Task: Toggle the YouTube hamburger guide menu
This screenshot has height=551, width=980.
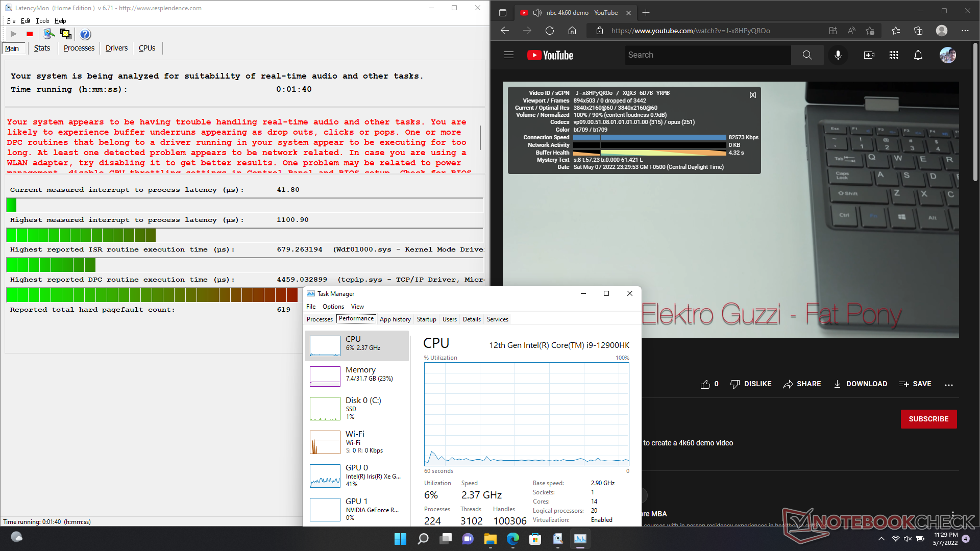Action: click(509, 55)
